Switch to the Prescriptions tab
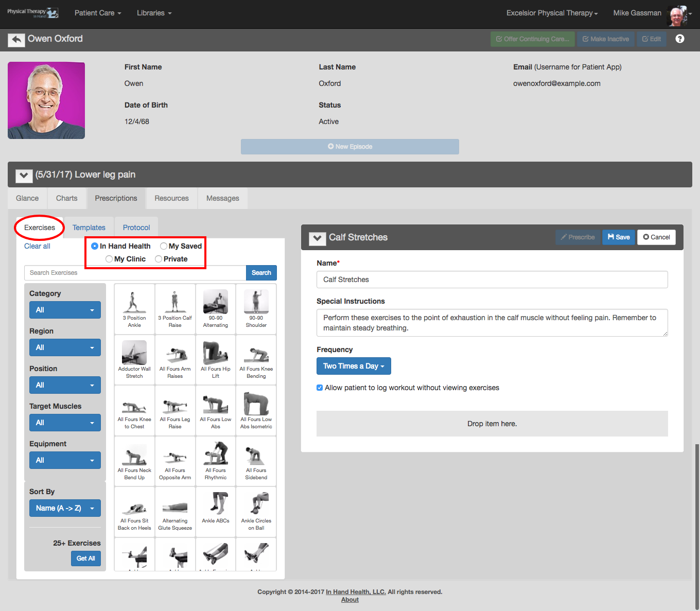This screenshot has height=611, width=700. pos(116,198)
